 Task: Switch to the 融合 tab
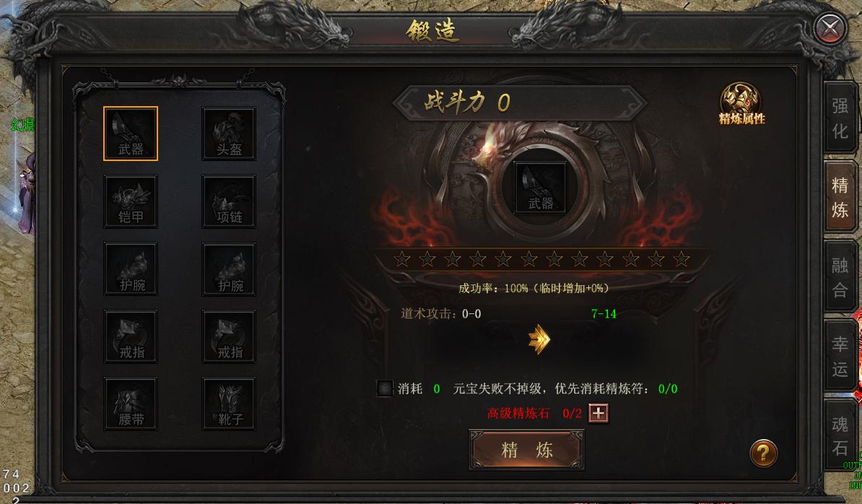tap(840, 277)
